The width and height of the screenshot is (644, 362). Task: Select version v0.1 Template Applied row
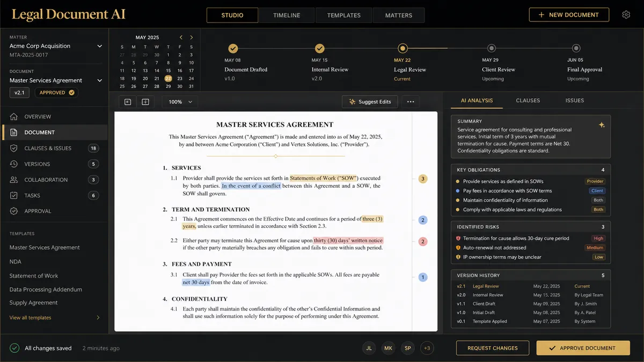pyautogui.click(x=531, y=321)
